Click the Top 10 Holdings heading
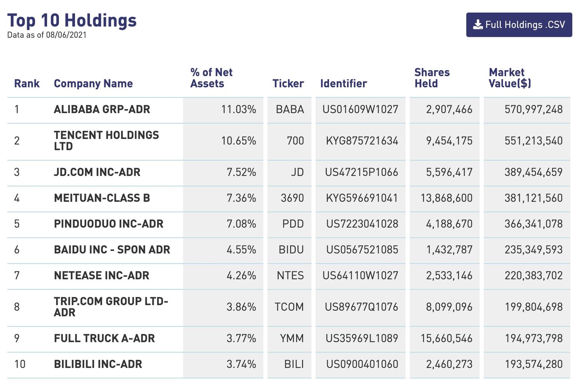This screenshot has width=588, height=384. 72,21
